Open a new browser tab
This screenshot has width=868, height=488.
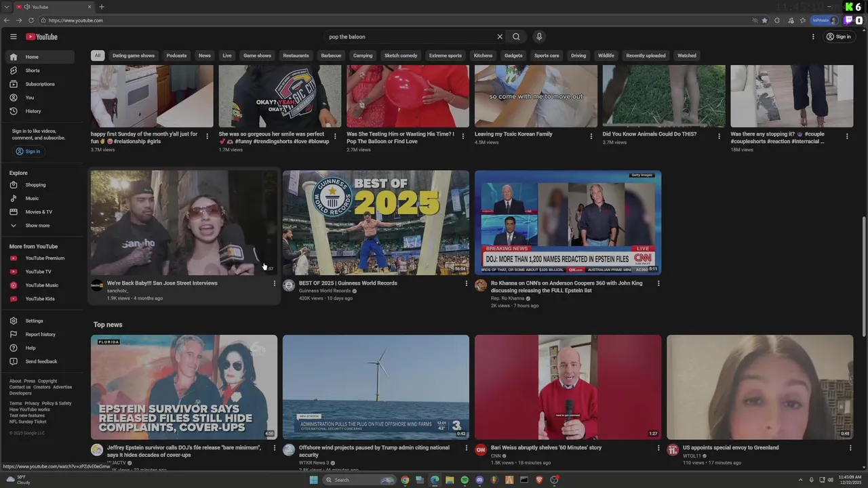click(x=102, y=7)
